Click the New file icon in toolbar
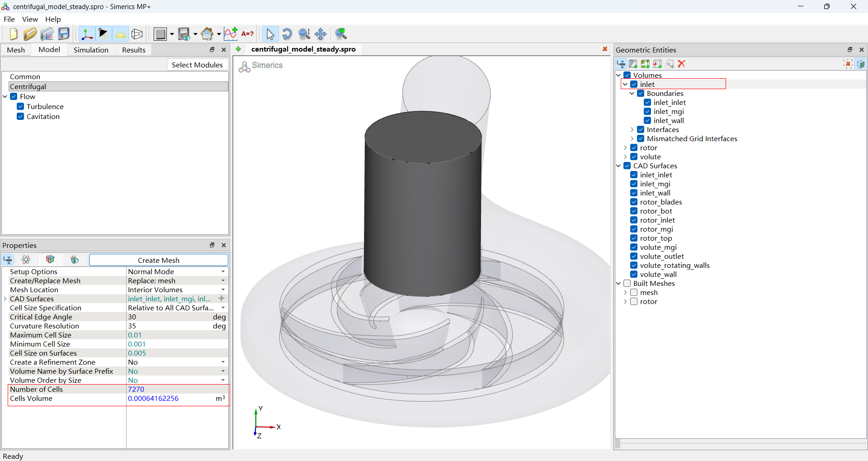This screenshot has height=461, width=868. tap(13, 34)
